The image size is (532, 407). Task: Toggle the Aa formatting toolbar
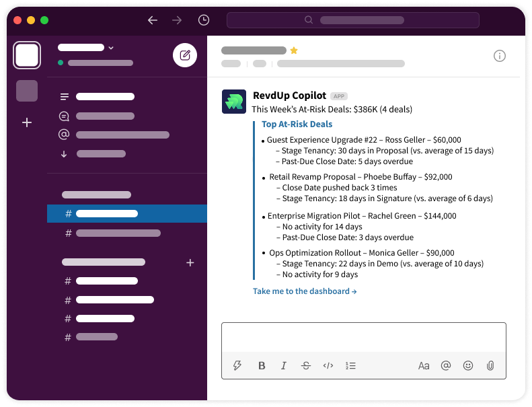424,365
